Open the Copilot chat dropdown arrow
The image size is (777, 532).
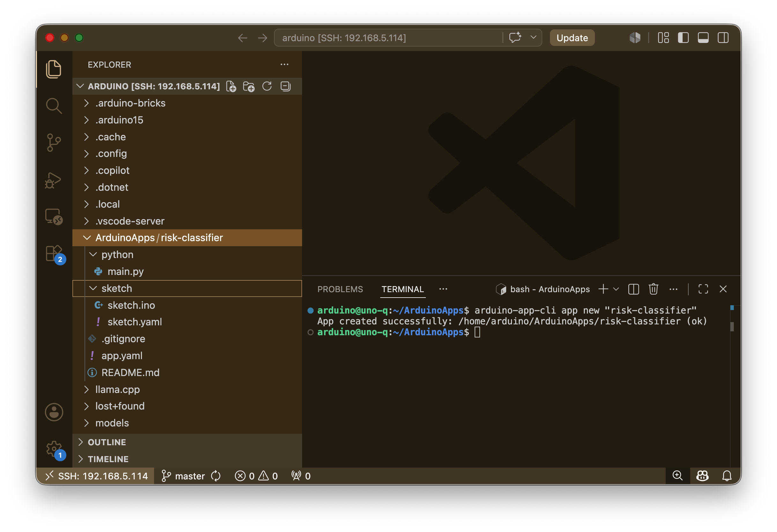point(534,37)
